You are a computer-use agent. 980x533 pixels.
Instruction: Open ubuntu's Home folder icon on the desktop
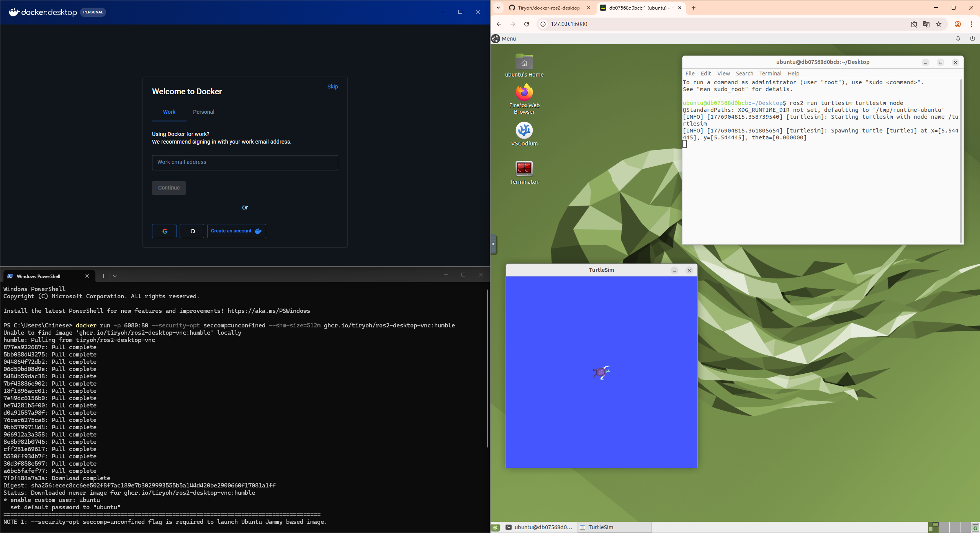tap(524, 66)
